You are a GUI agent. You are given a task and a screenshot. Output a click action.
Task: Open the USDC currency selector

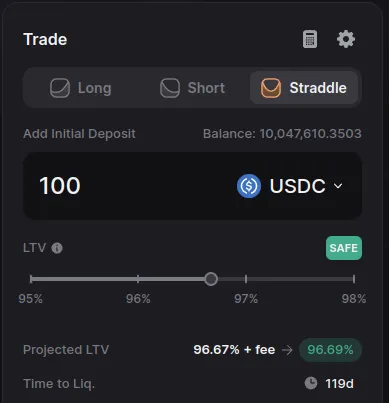pyautogui.click(x=290, y=186)
